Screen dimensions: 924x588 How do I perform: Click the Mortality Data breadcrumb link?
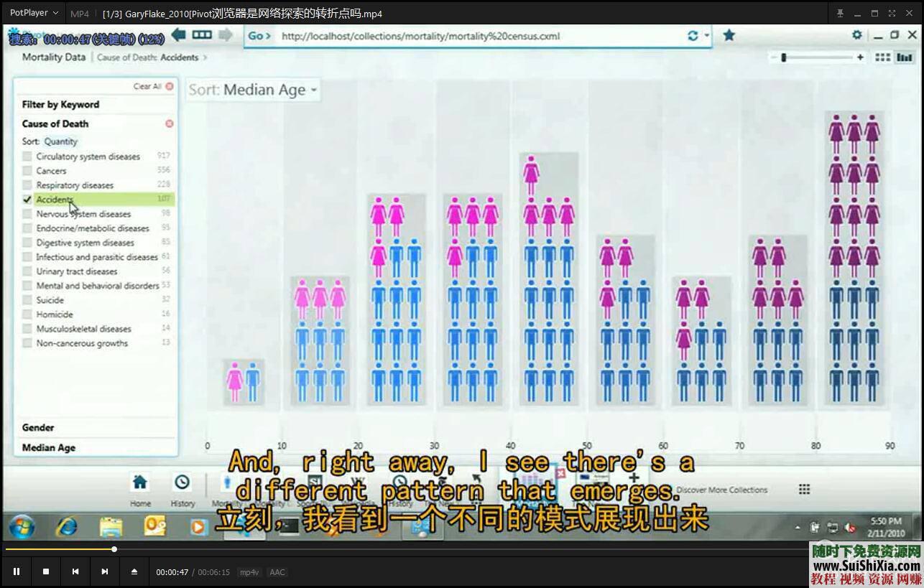[54, 57]
